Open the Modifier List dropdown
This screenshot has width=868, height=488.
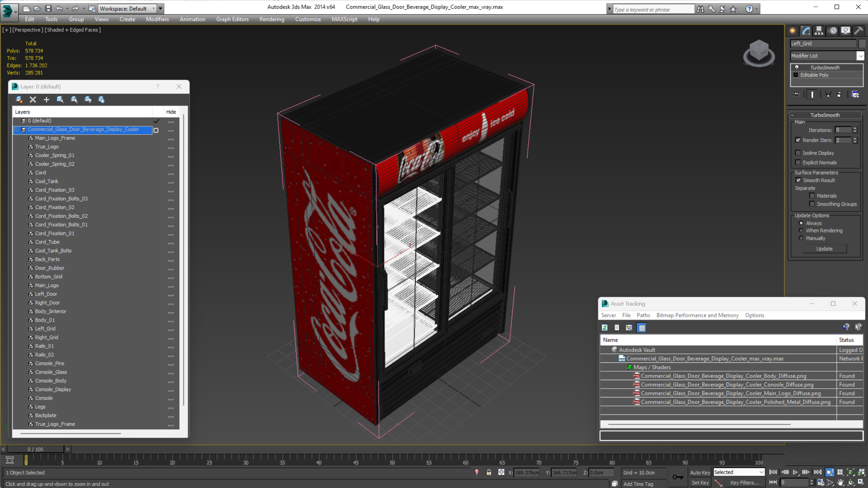tap(861, 56)
